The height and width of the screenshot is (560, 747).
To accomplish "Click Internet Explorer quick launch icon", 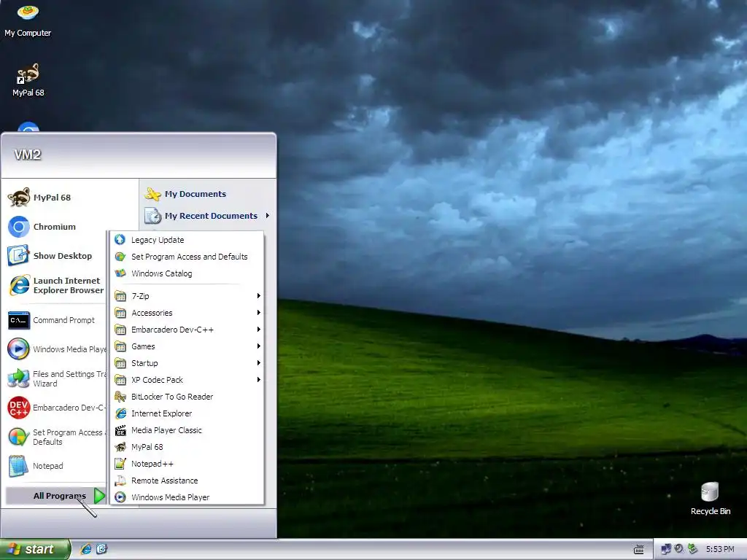I will 86,549.
